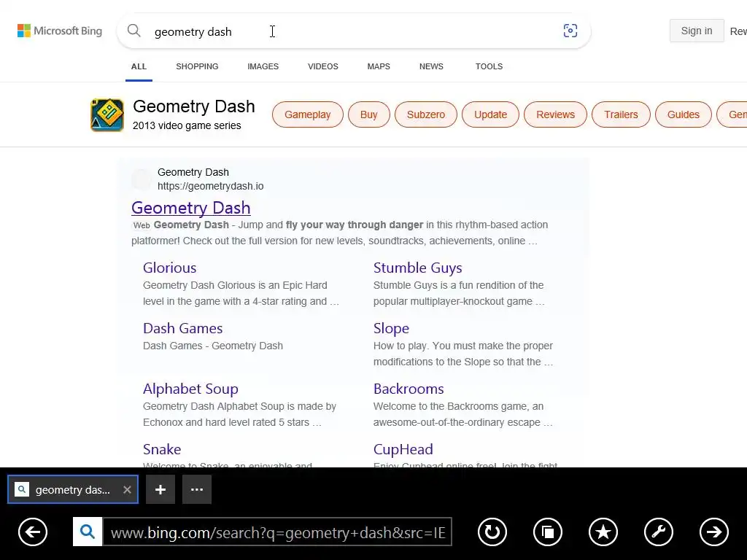
Task: Open the Alphabet Soup sublink
Action: (x=190, y=389)
